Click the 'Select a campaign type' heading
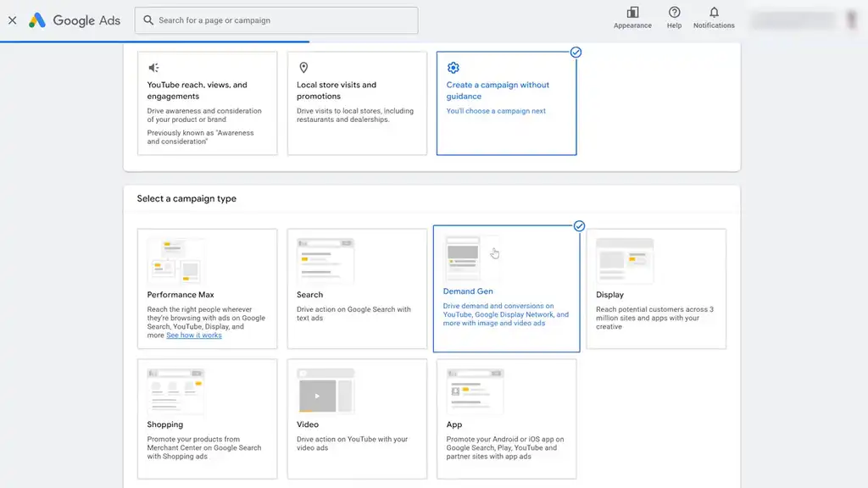The image size is (868, 488). click(186, 198)
